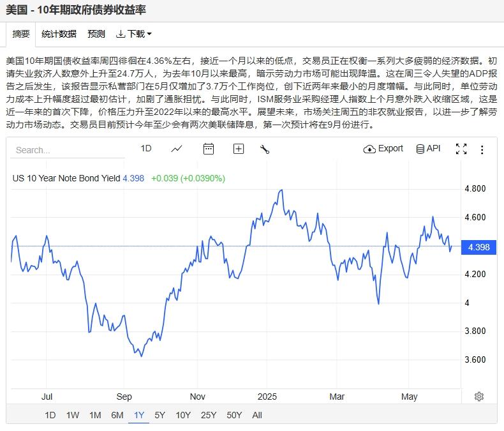
Task: Open the chart type line icon
Action: tap(177, 149)
